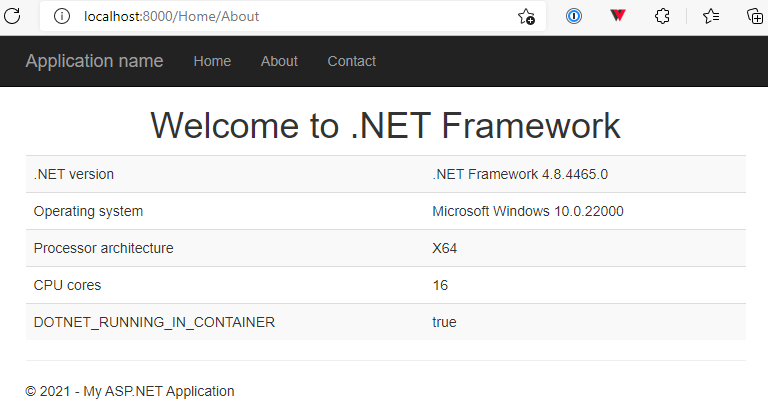Select the Operating system label cell
Image resolution: width=768 pixels, height=410 pixels.
tap(225, 211)
